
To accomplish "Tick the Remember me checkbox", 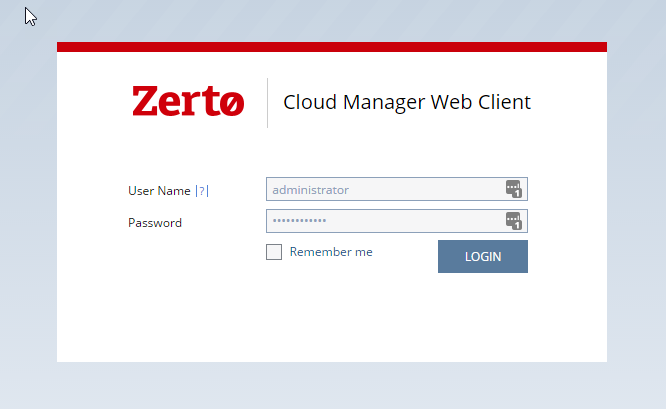I will click(x=274, y=252).
